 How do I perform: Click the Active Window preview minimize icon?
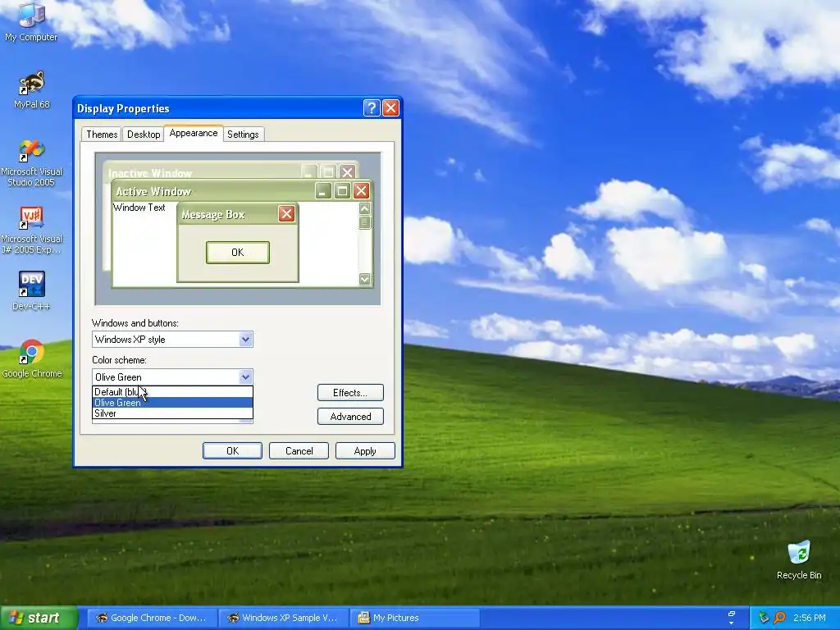coord(323,190)
